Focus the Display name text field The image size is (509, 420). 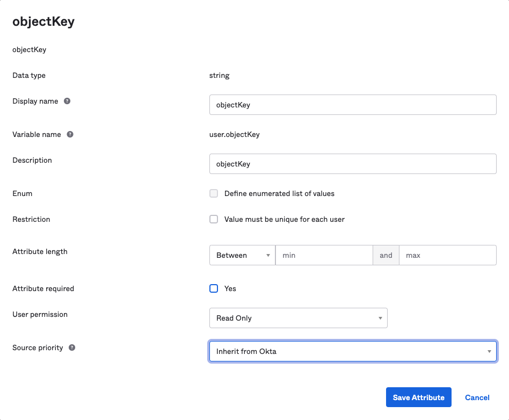coord(353,105)
